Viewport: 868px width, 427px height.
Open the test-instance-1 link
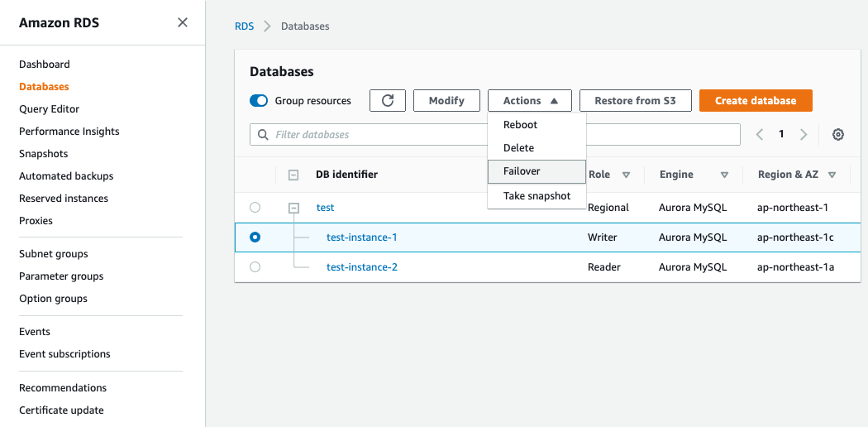(361, 237)
